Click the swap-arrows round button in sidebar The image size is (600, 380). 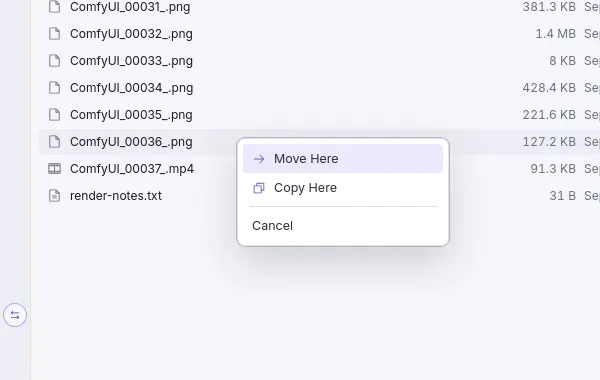point(15,315)
